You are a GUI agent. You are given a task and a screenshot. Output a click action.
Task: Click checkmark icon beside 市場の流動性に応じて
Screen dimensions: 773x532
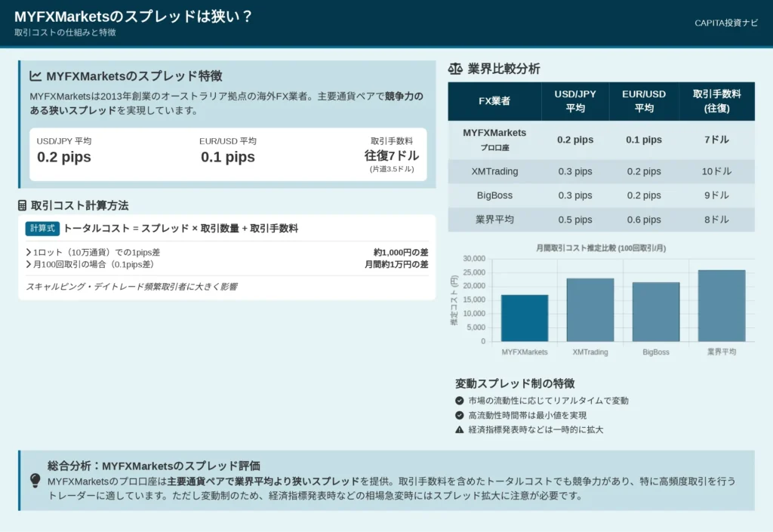(x=460, y=401)
